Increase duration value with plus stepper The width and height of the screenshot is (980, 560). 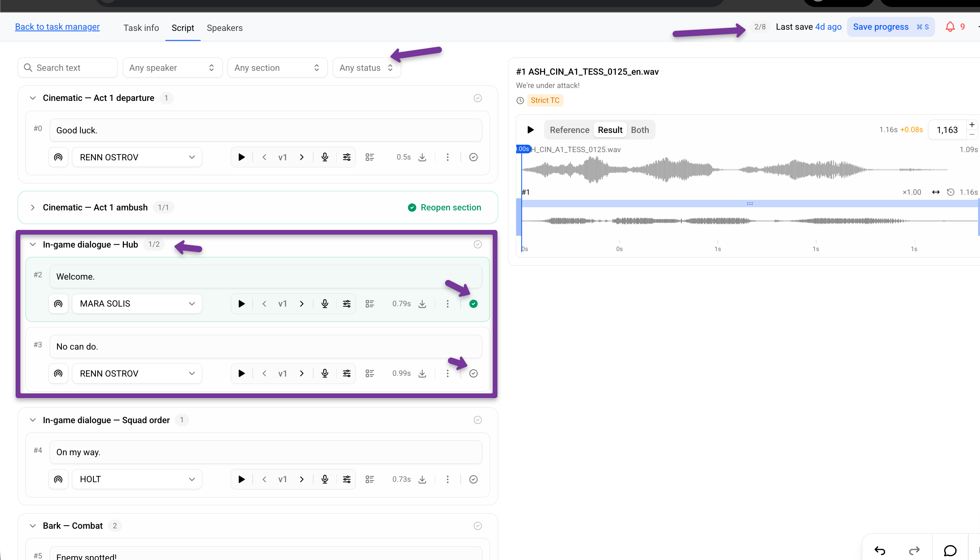point(972,125)
